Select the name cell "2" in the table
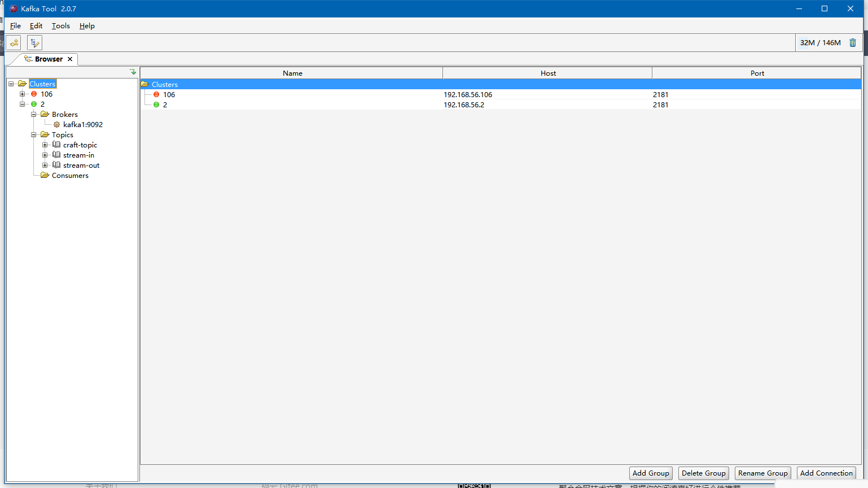This screenshot has width=868, height=488. click(x=165, y=105)
